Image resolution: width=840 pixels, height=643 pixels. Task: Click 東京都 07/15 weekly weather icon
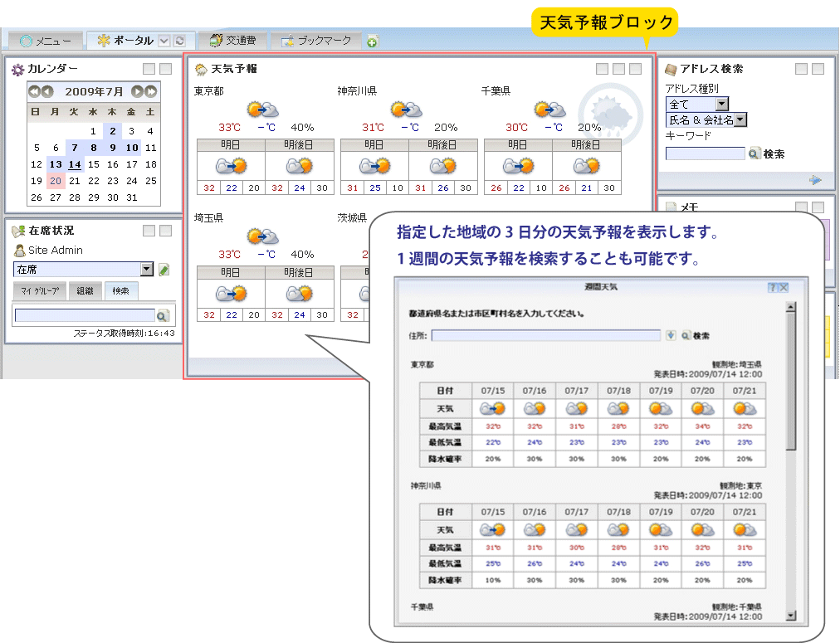pyautogui.click(x=492, y=409)
